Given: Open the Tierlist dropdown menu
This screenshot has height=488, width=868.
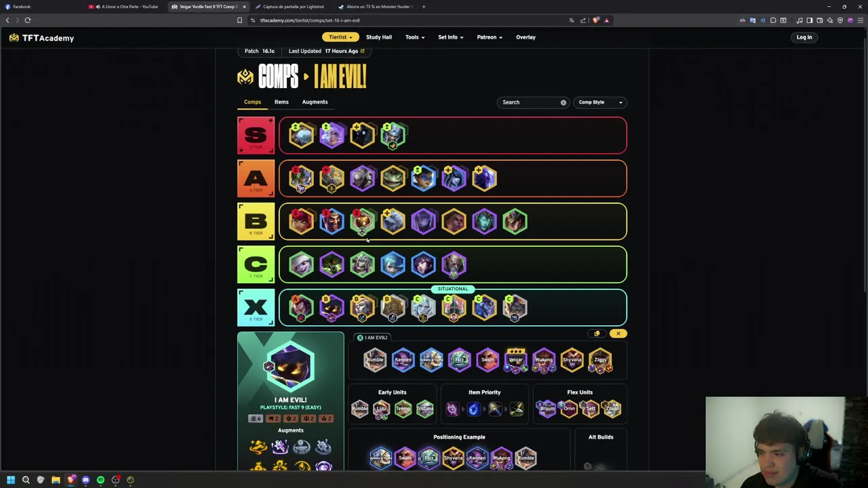Looking at the screenshot, I should click(340, 37).
